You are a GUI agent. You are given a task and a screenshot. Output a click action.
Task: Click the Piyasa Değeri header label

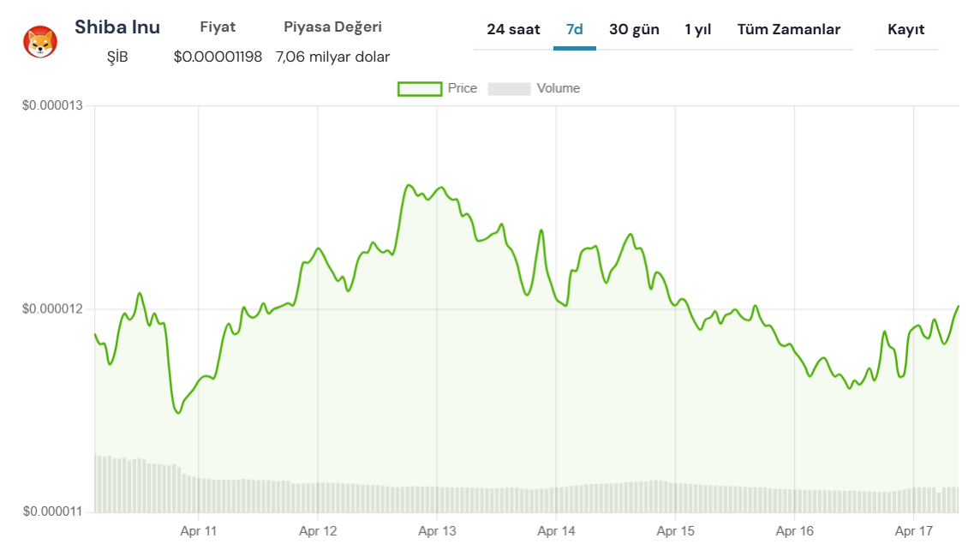332,27
